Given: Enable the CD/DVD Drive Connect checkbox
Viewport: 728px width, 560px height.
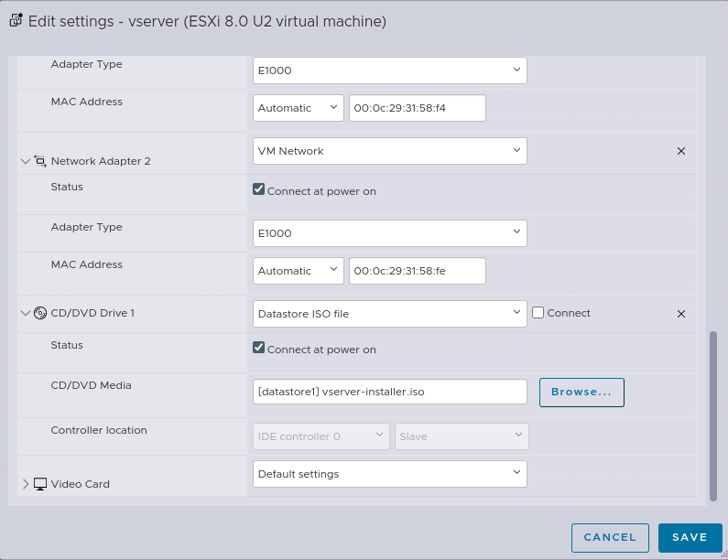Looking at the screenshot, I should pos(538,313).
